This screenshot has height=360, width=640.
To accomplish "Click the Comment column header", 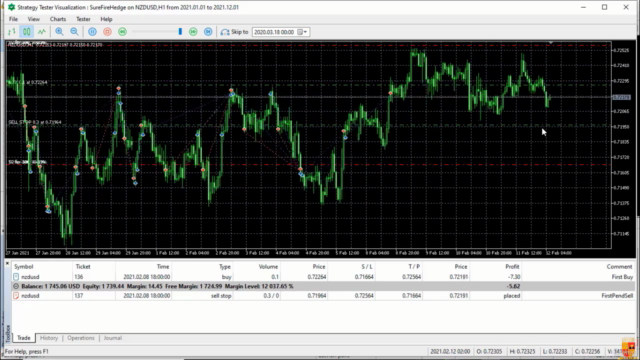I will point(619,267).
